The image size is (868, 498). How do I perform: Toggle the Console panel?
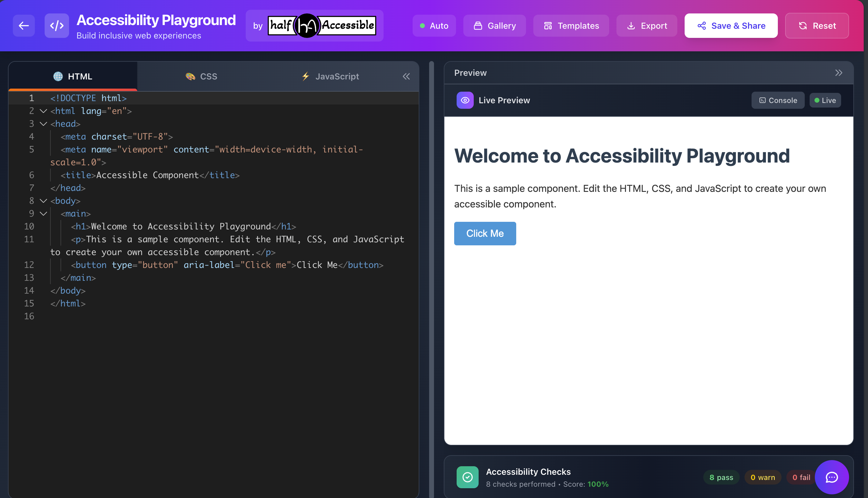778,100
